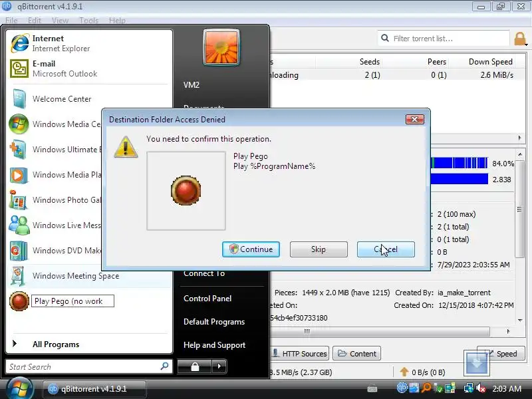Click the blue download arrow drop target icon
The width and height of the screenshot is (532, 399).
click(477, 363)
